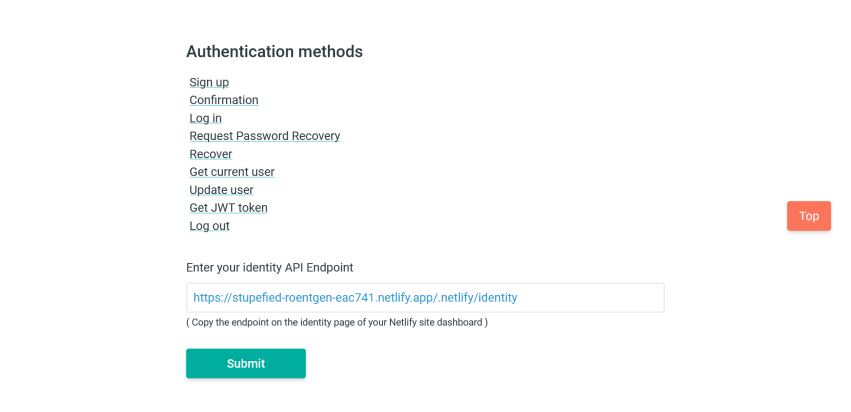Open Request Password Recovery link
The width and height of the screenshot is (851, 412).
pos(265,136)
